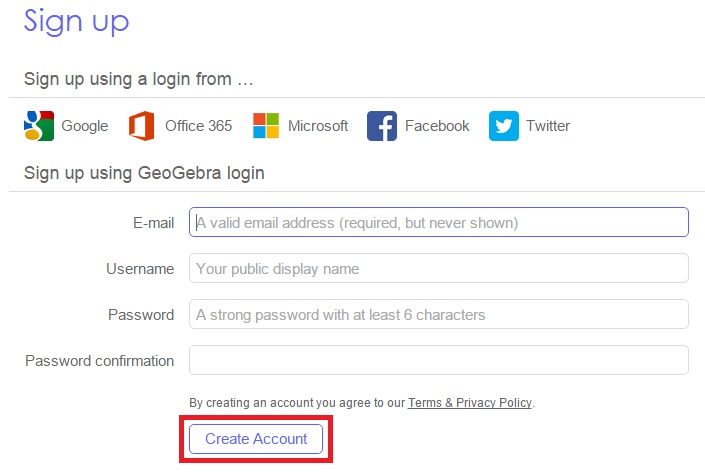This screenshot has height=473, width=705.
Task: Click the Password confirmation label
Action: [99, 361]
